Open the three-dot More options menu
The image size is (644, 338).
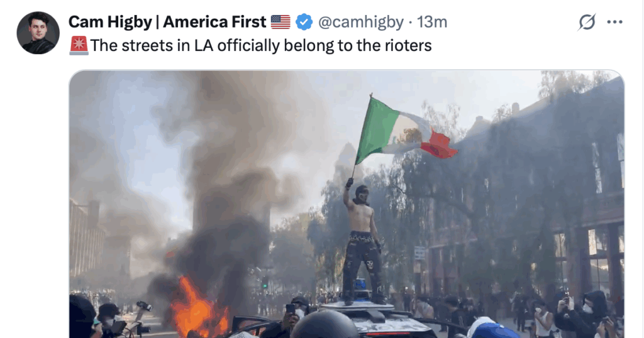click(x=614, y=22)
